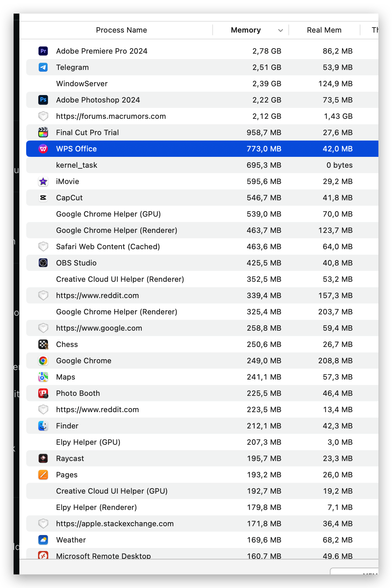392x588 pixels.
Task: Click WindowServer's 124,9 MB real memory value
Action: 335,84
